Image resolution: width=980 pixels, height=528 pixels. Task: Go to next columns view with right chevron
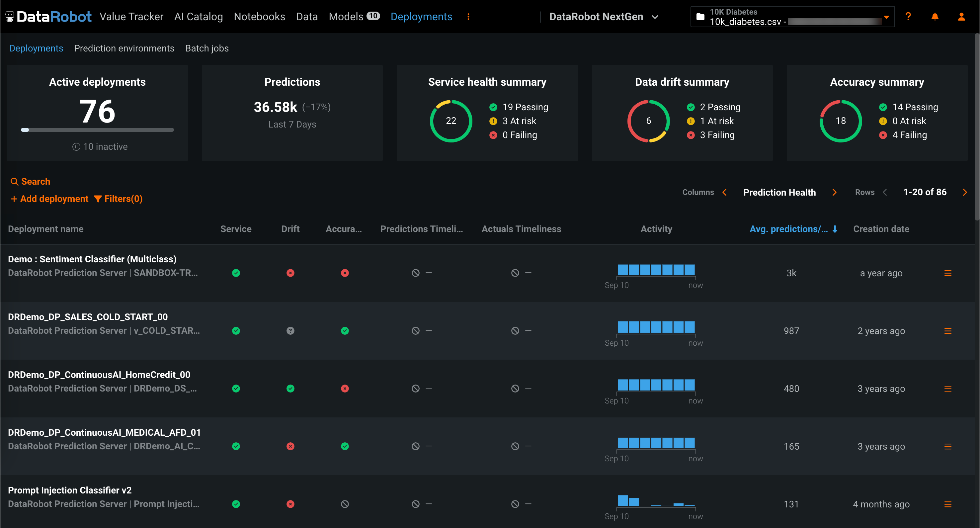coord(834,193)
